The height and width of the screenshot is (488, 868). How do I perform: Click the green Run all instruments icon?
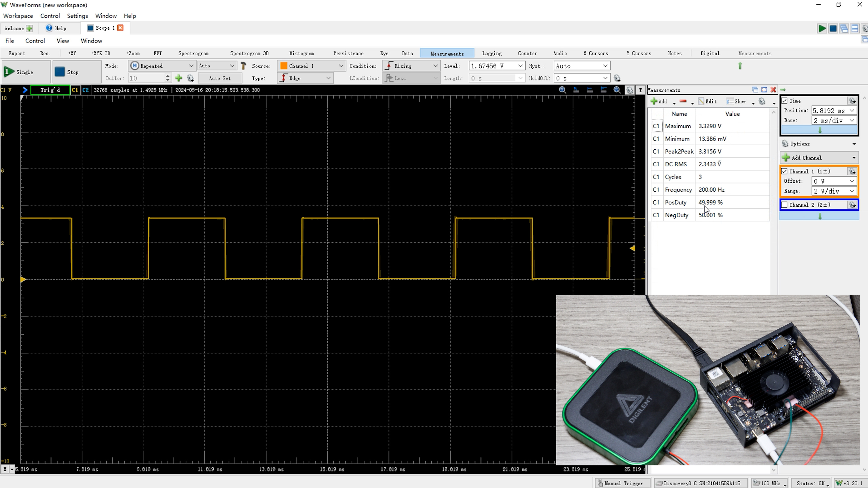(822, 29)
